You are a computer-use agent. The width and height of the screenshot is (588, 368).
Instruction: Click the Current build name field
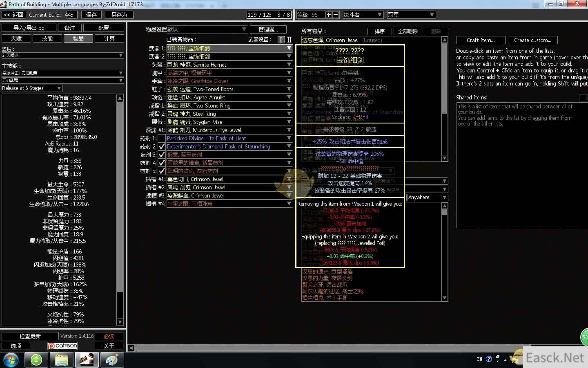(70, 15)
